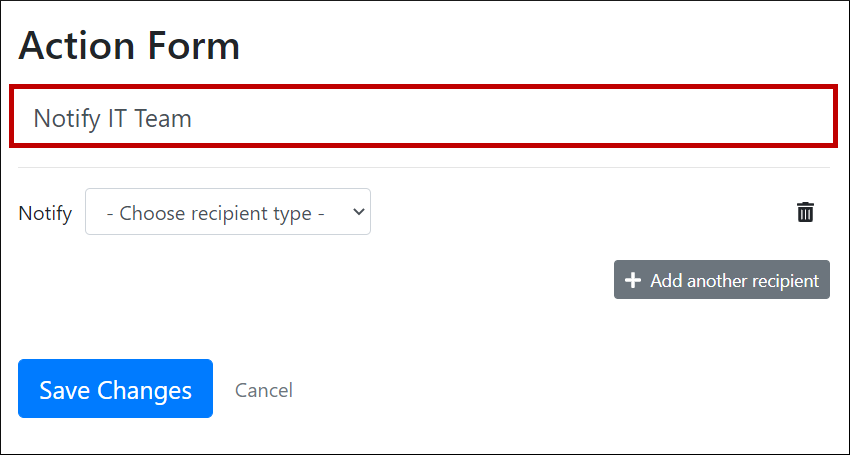
Task: Remove the Notify recipient row
Action: click(805, 212)
